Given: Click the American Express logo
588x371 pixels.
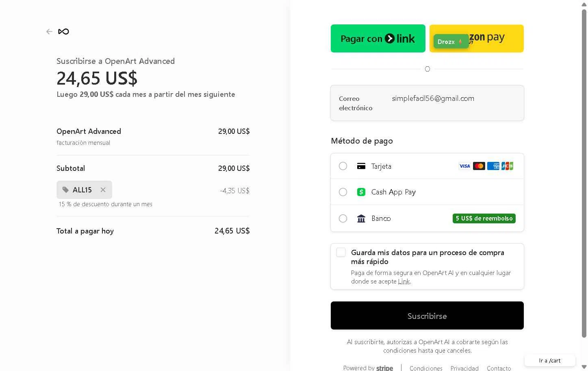Looking at the screenshot, I should (493, 166).
